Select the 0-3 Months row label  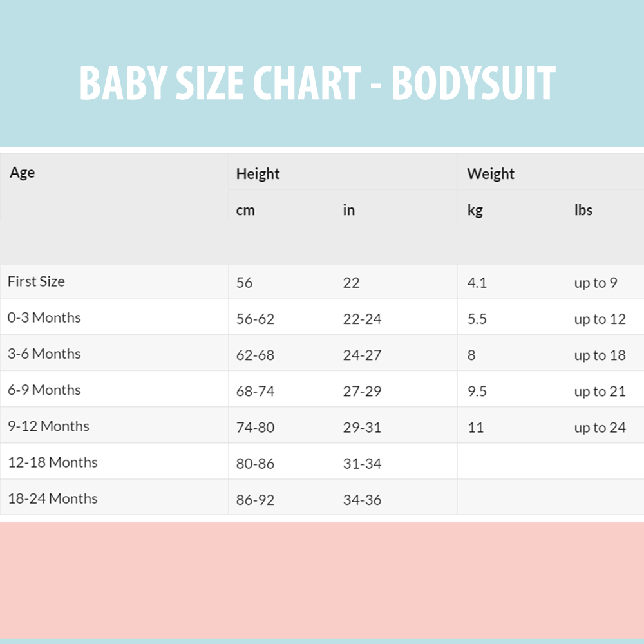coord(44,317)
